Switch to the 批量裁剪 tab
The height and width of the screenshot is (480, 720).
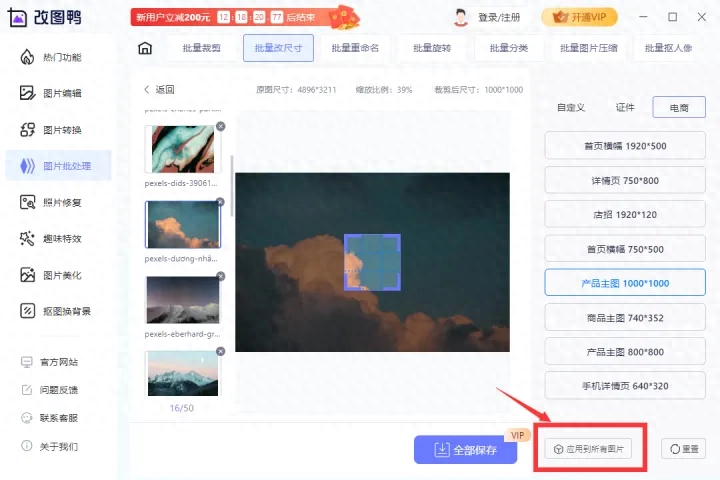[x=202, y=48]
